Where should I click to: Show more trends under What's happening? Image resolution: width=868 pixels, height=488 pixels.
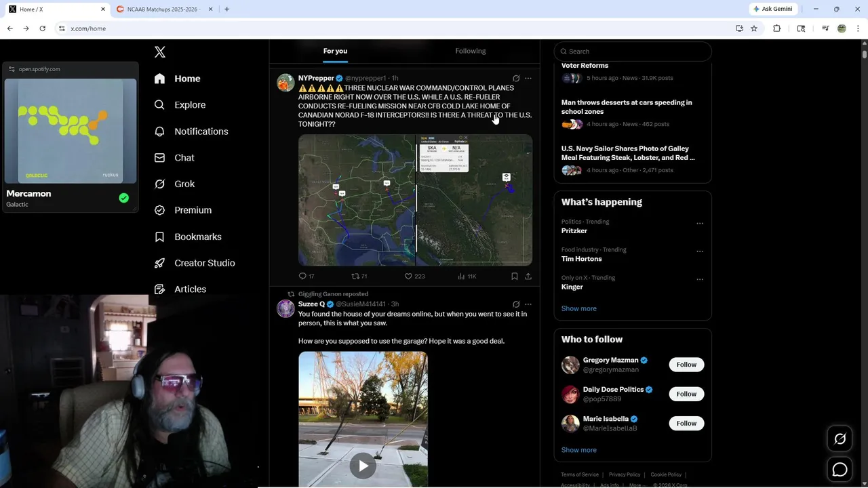tap(578, 308)
